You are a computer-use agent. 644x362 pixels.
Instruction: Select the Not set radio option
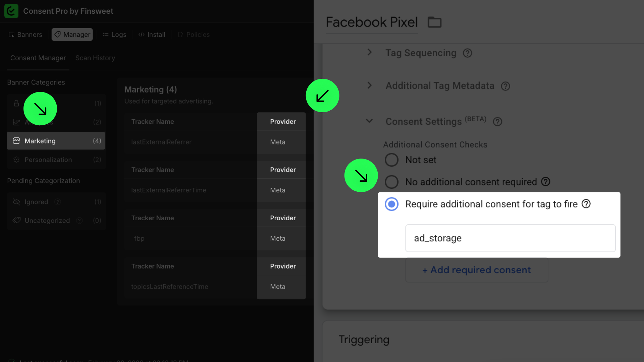tap(391, 160)
